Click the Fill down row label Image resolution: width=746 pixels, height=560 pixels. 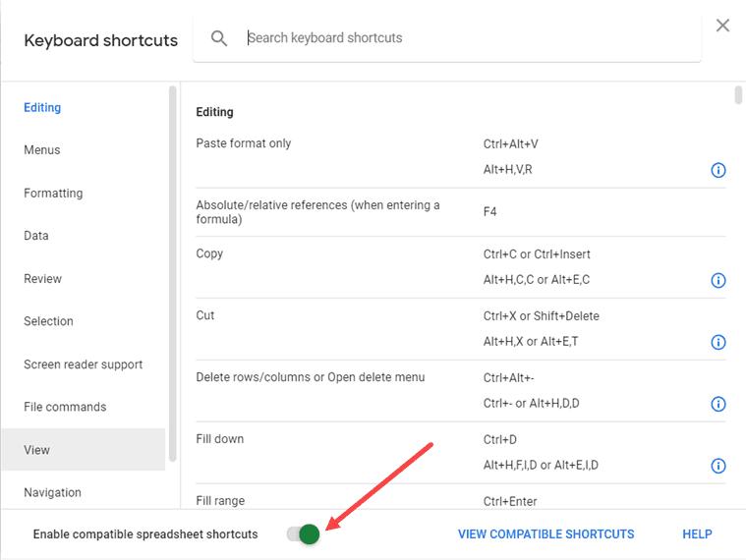(x=220, y=439)
